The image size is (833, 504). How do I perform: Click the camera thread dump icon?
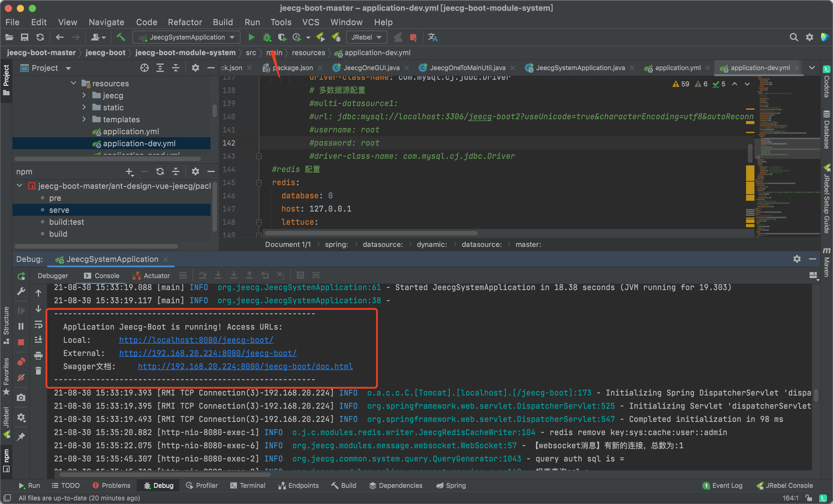tap(21, 398)
